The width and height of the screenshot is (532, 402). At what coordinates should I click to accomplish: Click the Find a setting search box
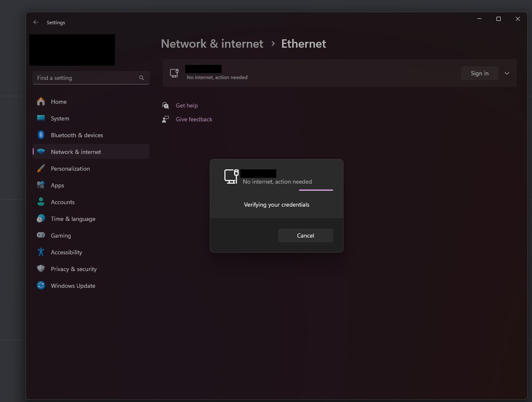(87, 78)
